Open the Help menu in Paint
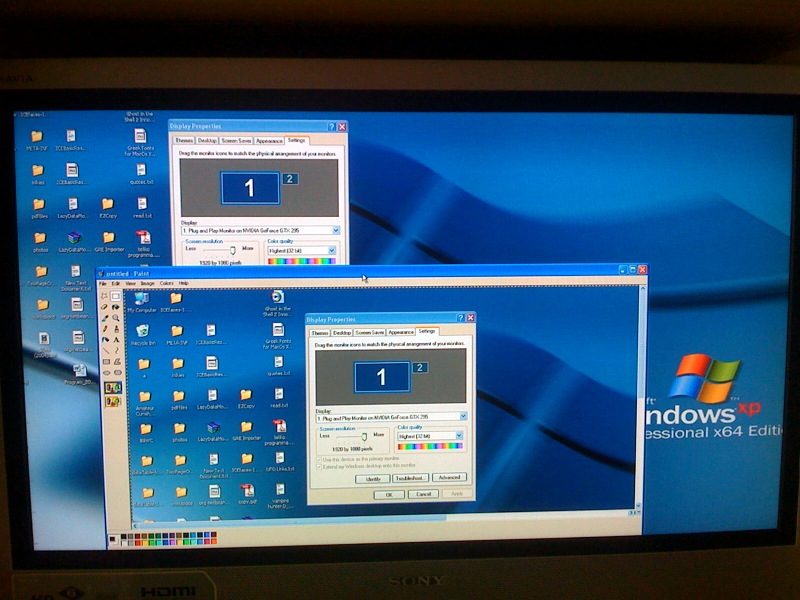Viewport: 800px width, 600px height. [184, 283]
